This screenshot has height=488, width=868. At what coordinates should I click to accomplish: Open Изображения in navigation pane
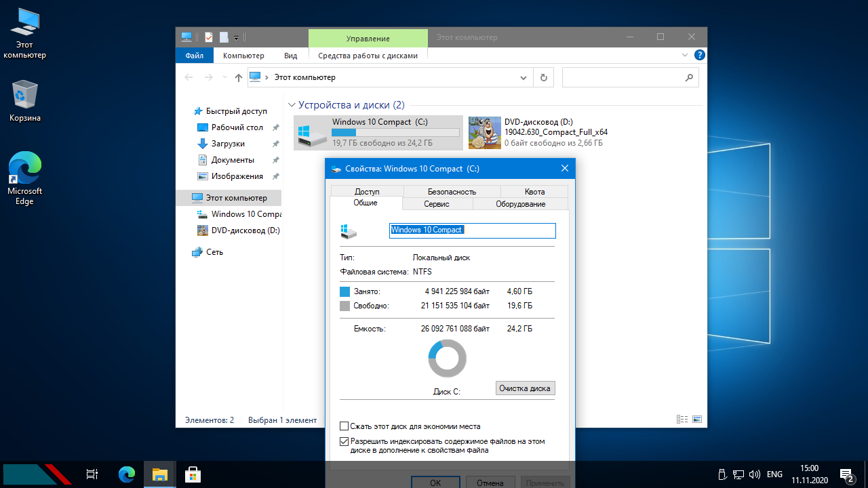click(237, 176)
